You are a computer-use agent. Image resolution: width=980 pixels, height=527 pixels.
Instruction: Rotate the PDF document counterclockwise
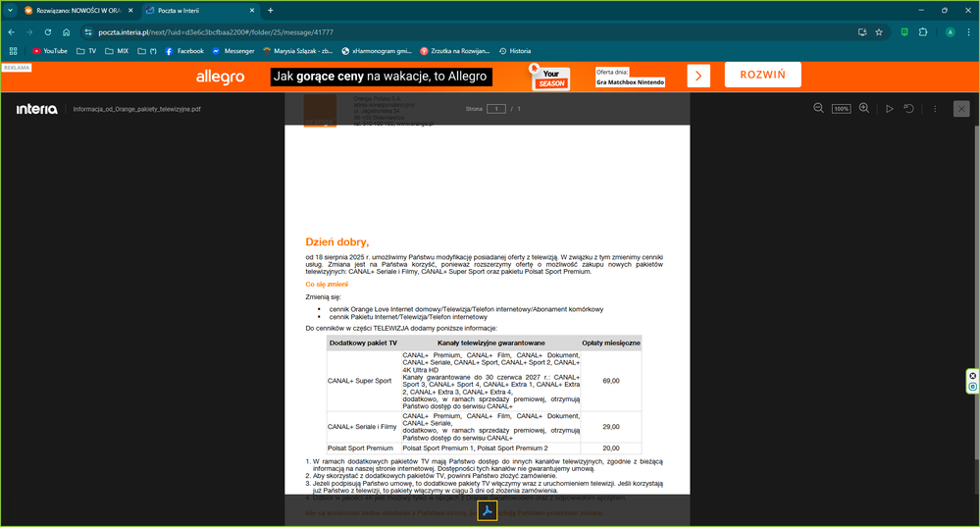(x=909, y=109)
